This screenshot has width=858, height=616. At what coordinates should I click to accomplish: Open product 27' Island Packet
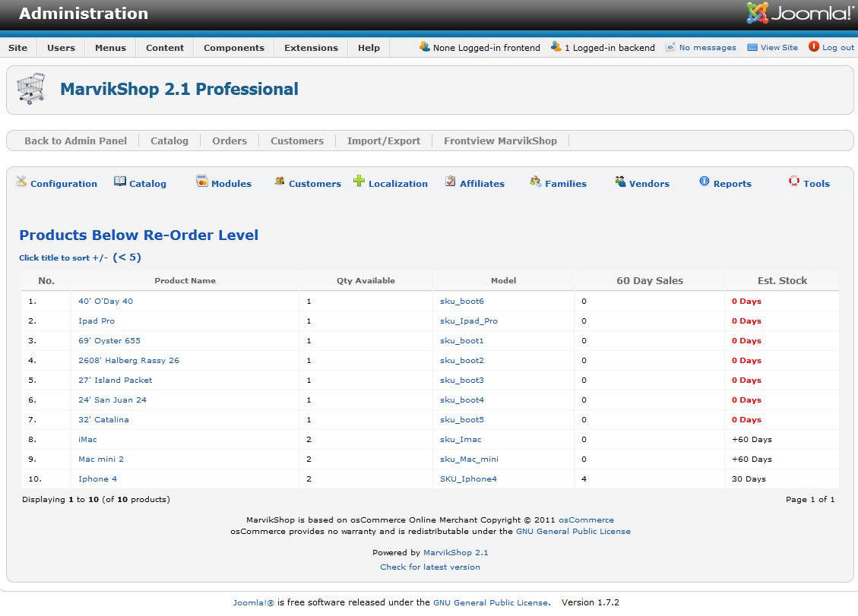coord(115,380)
